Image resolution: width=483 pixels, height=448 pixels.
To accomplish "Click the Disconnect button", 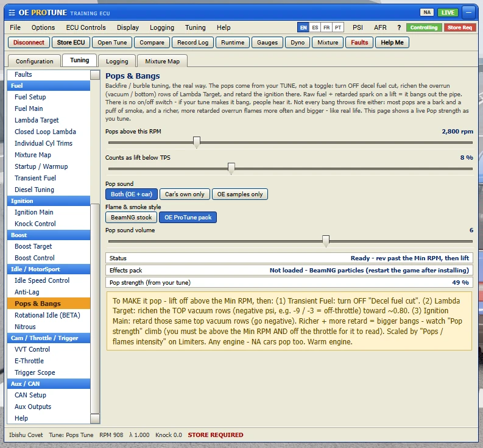I will [x=29, y=42].
